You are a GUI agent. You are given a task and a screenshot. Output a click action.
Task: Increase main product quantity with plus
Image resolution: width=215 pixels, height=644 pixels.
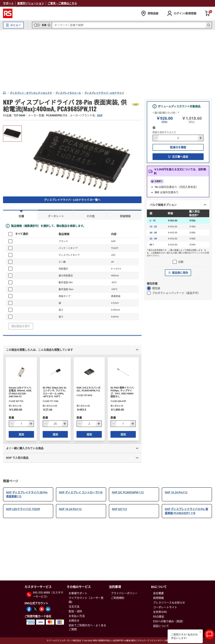point(200,138)
